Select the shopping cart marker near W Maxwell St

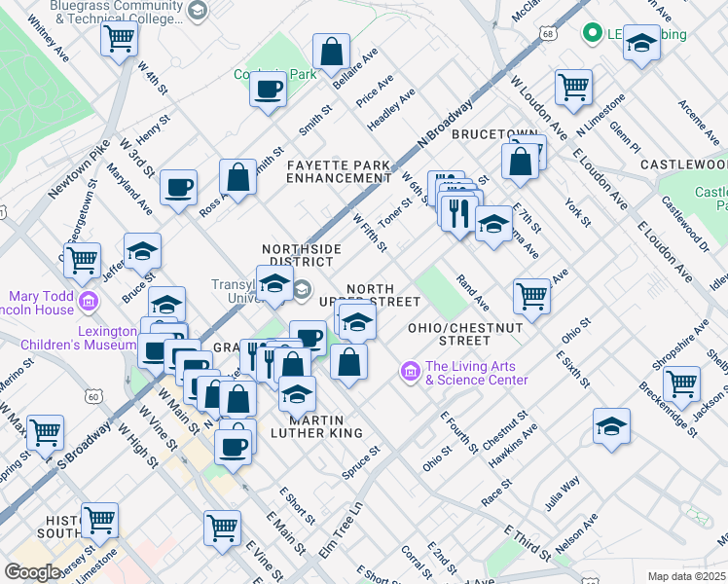coord(45,434)
